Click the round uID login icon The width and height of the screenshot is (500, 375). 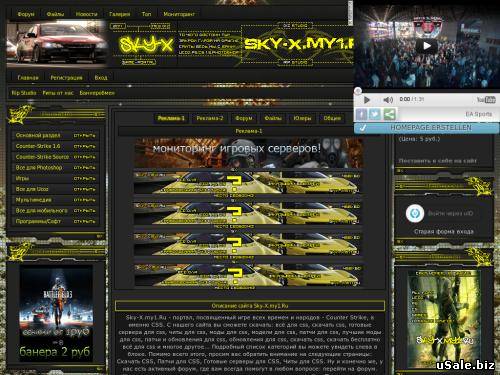tap(415, 213)
